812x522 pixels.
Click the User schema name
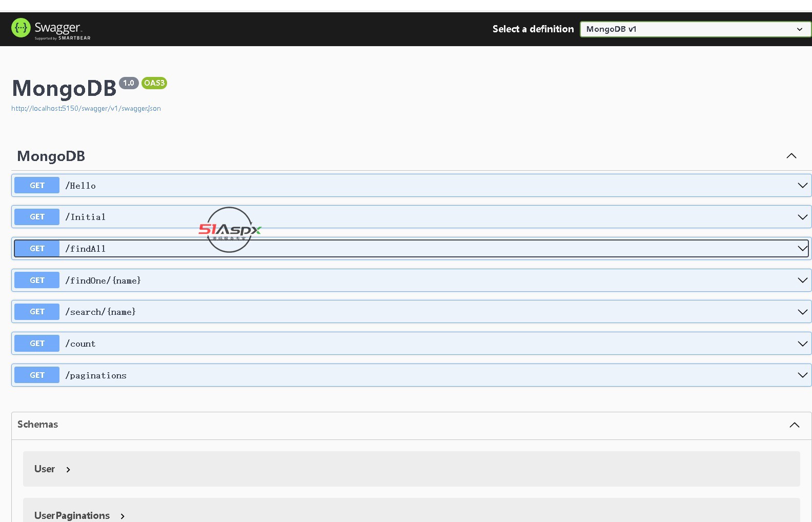[45, 469]
